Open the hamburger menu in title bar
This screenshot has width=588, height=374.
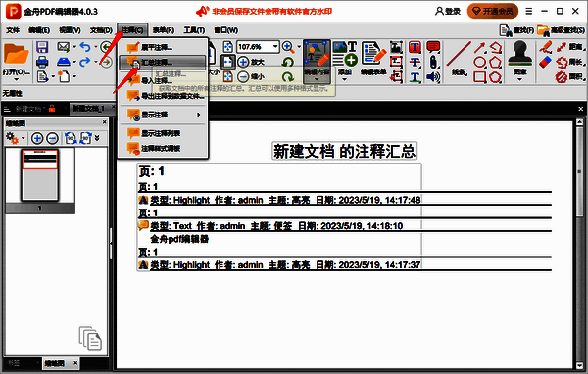(x=529, y=11)
